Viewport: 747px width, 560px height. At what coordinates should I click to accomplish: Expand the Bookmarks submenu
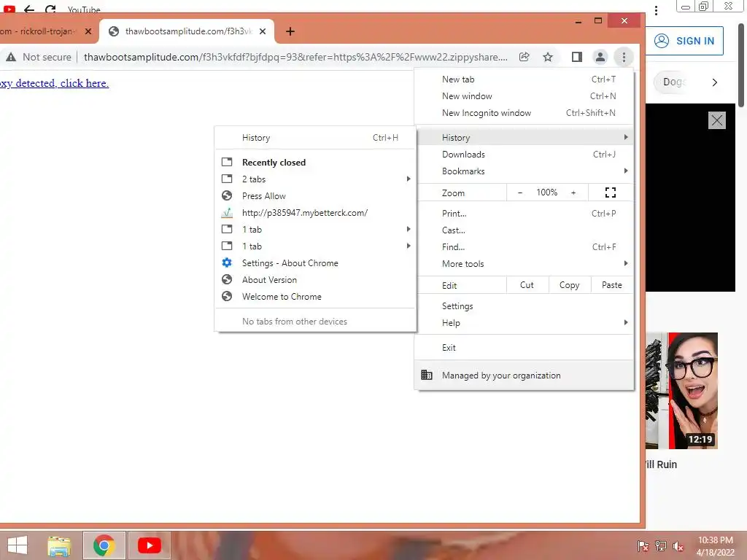(524, 171)
